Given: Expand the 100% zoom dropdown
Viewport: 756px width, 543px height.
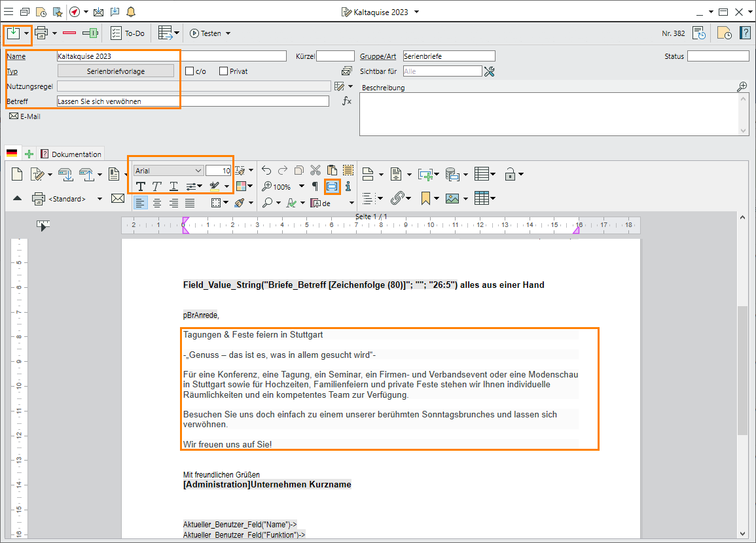Looking at the screenshot, I should click(302, 186).
